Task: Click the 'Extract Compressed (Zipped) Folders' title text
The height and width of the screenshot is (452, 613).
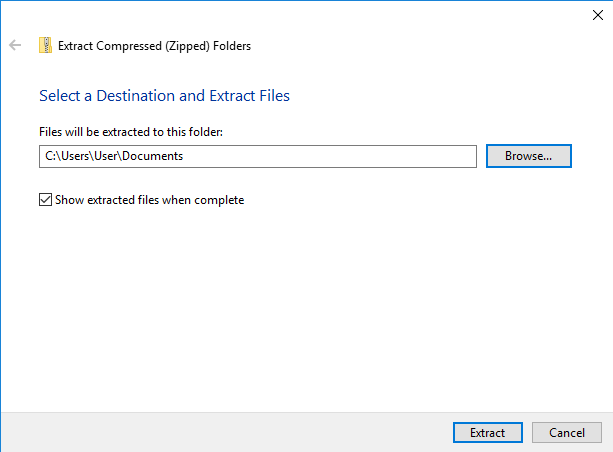Action: [154, 46]
